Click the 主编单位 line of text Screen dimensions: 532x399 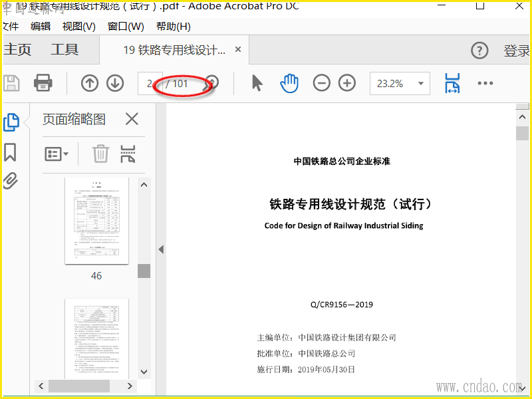[327, 338]
